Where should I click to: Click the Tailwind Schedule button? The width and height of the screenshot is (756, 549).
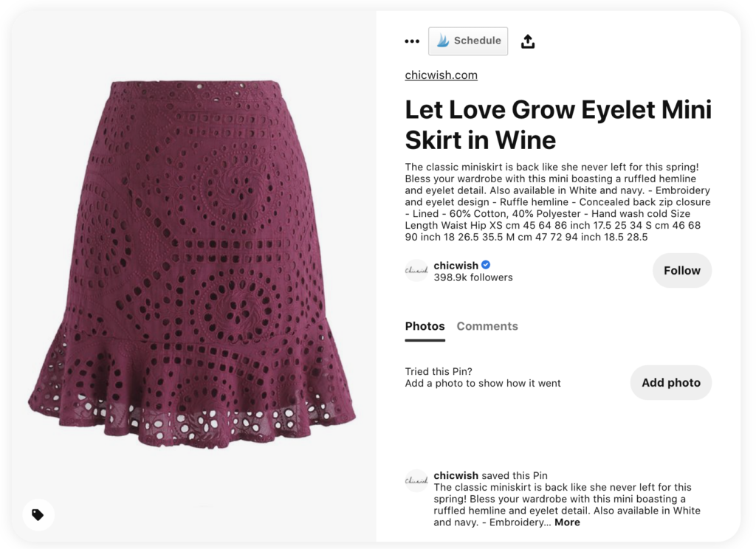coord(468,41)
